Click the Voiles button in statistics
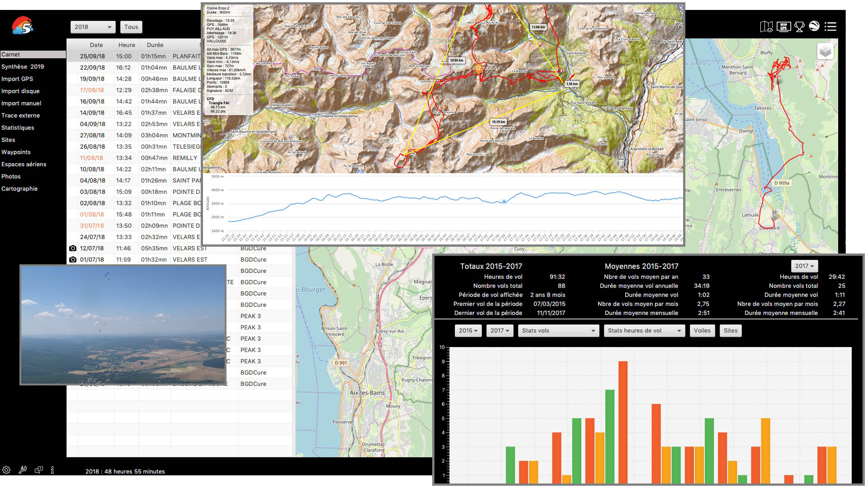Screen dimensions: 868x488 (x=702, y=330)
